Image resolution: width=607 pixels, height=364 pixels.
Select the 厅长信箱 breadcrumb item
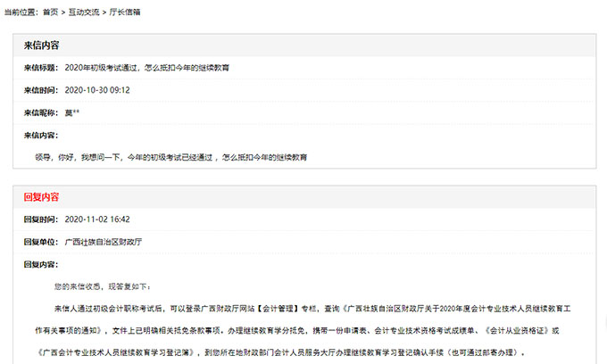[x=125, y=12]
